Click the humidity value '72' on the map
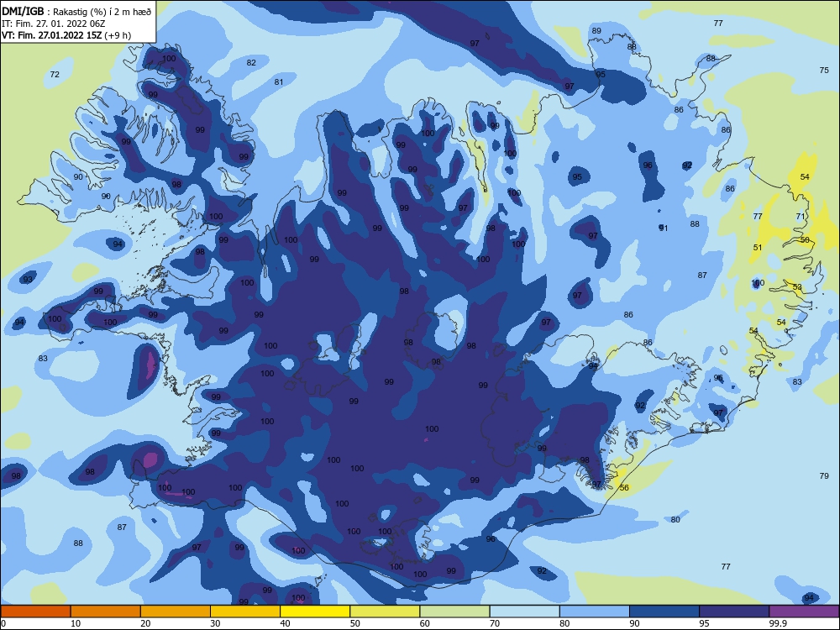The width and height of the screenshot is (840, 630). coord(55,75)
